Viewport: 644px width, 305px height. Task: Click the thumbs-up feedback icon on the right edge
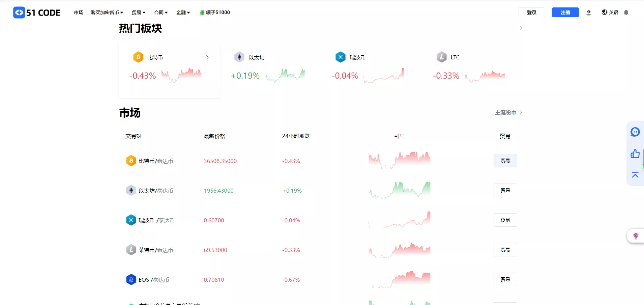coord(635,154)
